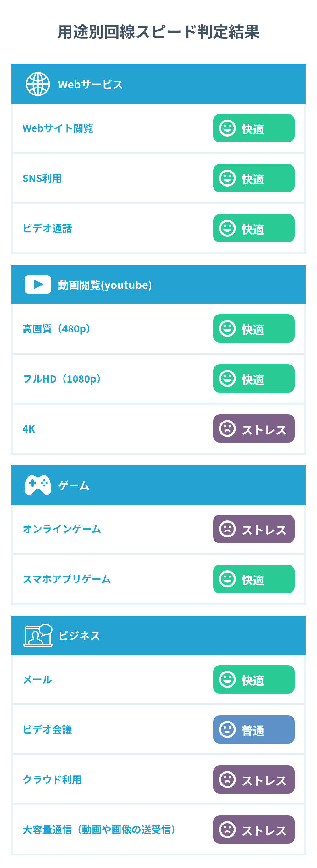
Task: Click the play icon beside 動画閲覧(youtube)
Action: [x=38, y=285]
